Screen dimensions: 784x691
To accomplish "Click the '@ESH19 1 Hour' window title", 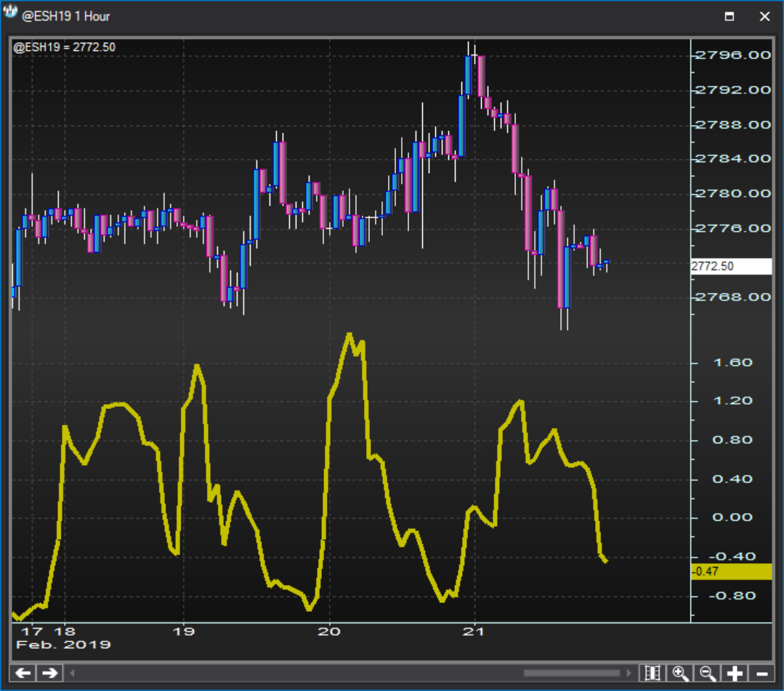I will [65, 17].
